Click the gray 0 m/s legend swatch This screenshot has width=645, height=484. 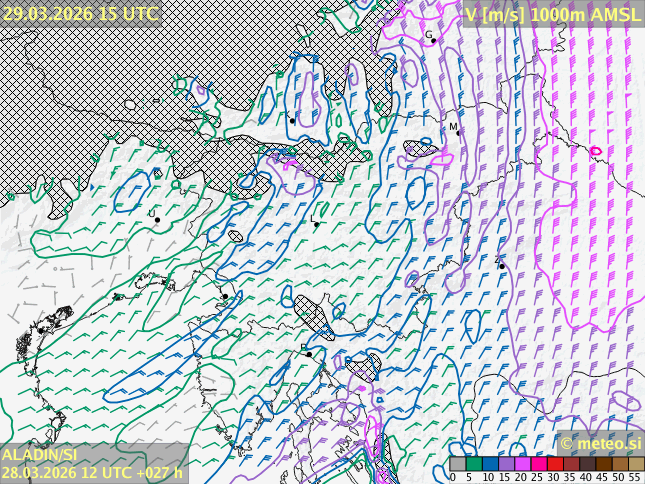[x=458, y=464]
